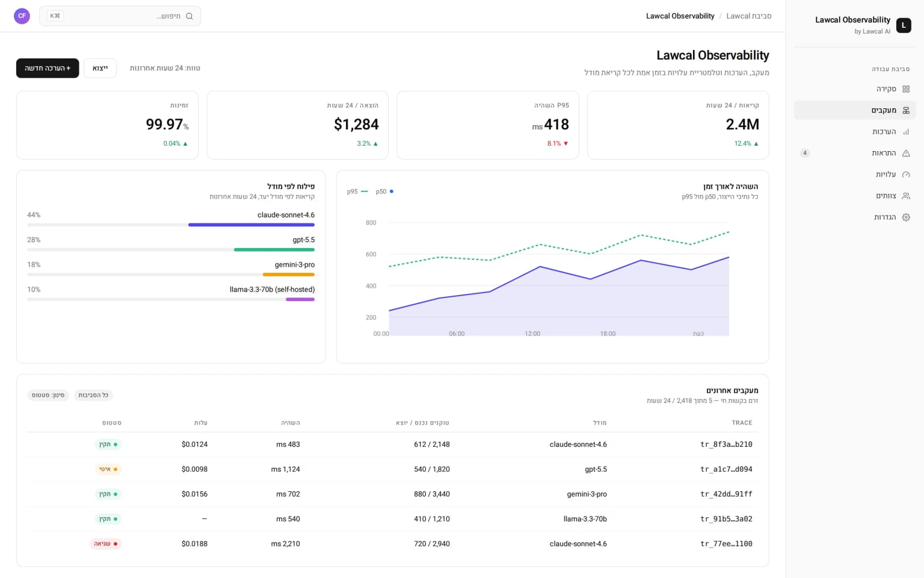
Task: Focus the חיפוש search field
Action: (120, 16)
